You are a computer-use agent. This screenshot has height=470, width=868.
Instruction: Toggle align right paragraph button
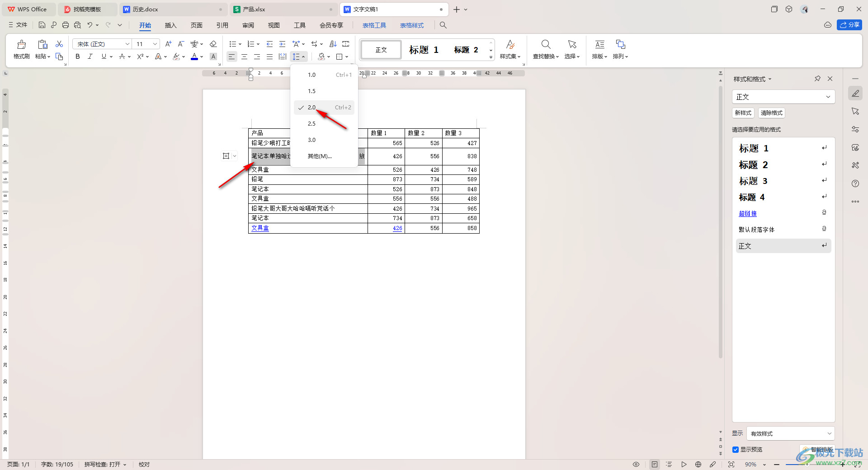click(x=257, y=56)
